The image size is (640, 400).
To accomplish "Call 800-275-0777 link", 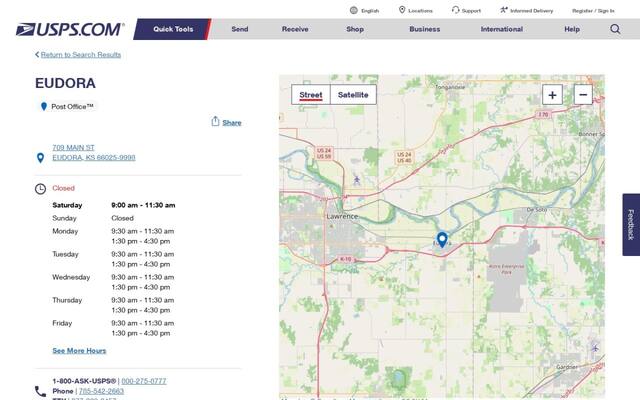I will [x=144, y=381].
